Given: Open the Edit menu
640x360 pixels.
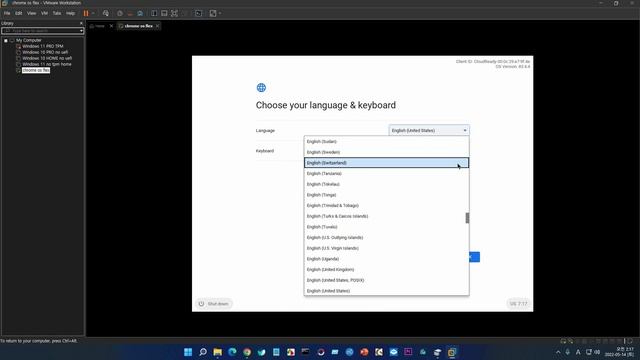Looking at the screenshot, I should coord(19,13).
